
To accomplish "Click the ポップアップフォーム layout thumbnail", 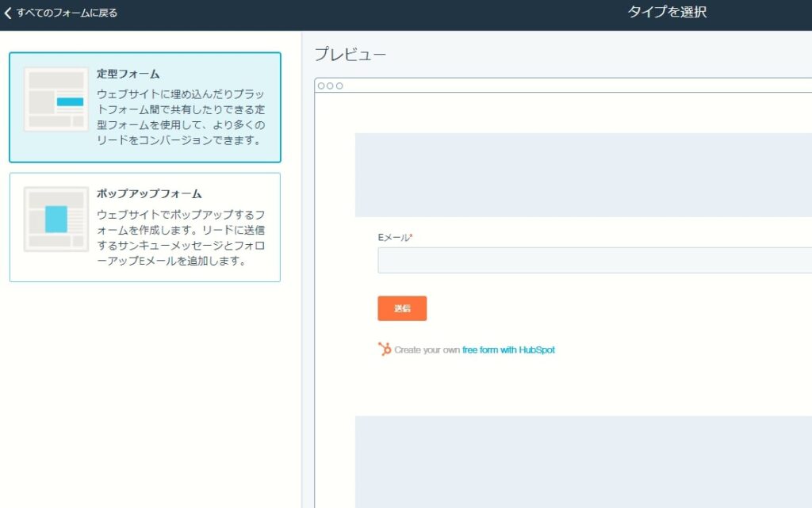I will pyautogui.click(x=56, y=220).
